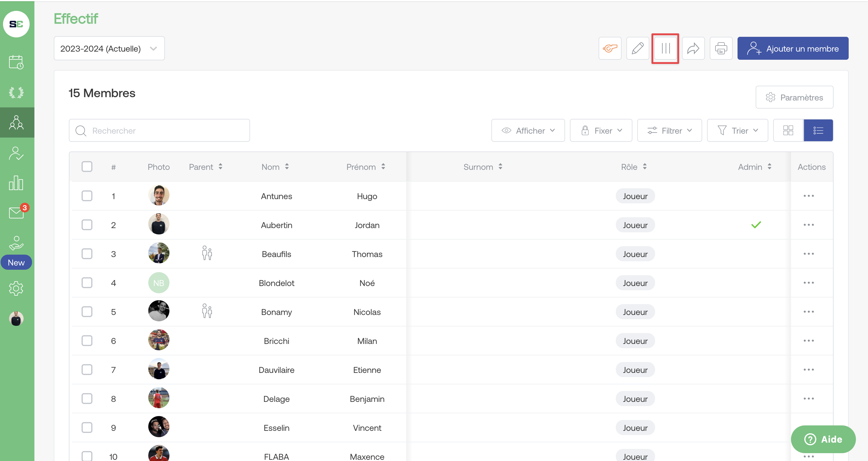This screenshot has width=868, height=461.
Task: Click Hugo Antunes's photo
Action: pyautogui.click(x=159, y=195)
